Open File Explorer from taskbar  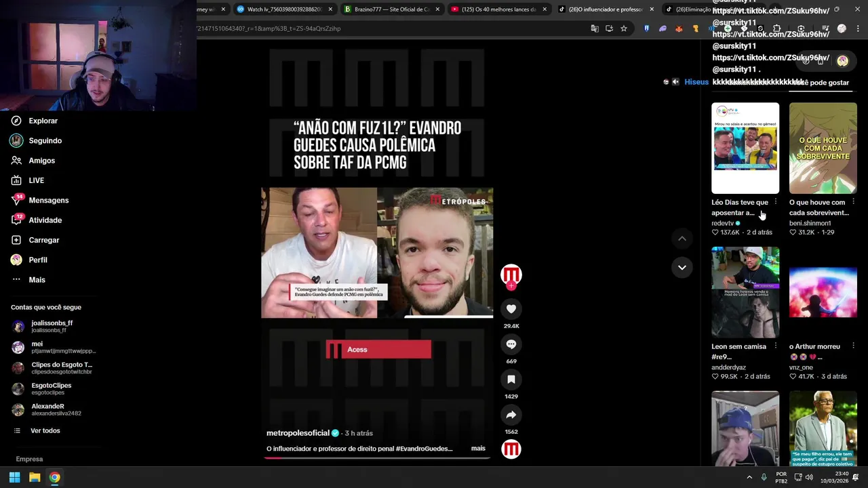(35, 477)
